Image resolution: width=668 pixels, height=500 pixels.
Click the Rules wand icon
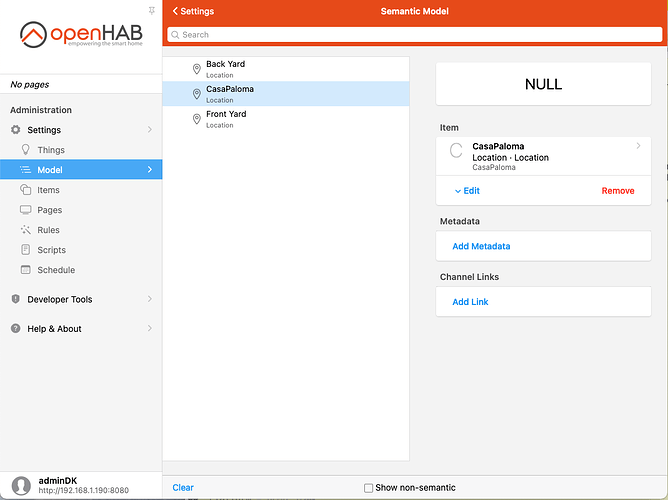click(27, 230)
